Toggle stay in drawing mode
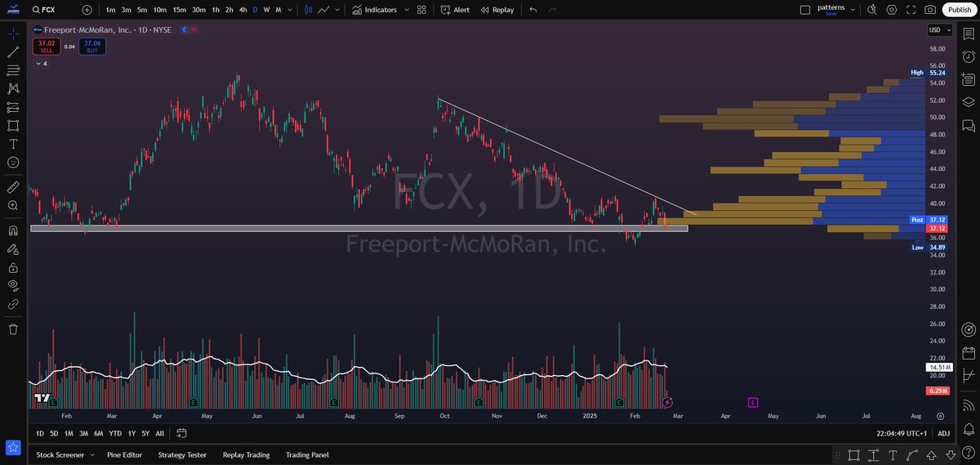Screen dimensions: 980x465 13,249
